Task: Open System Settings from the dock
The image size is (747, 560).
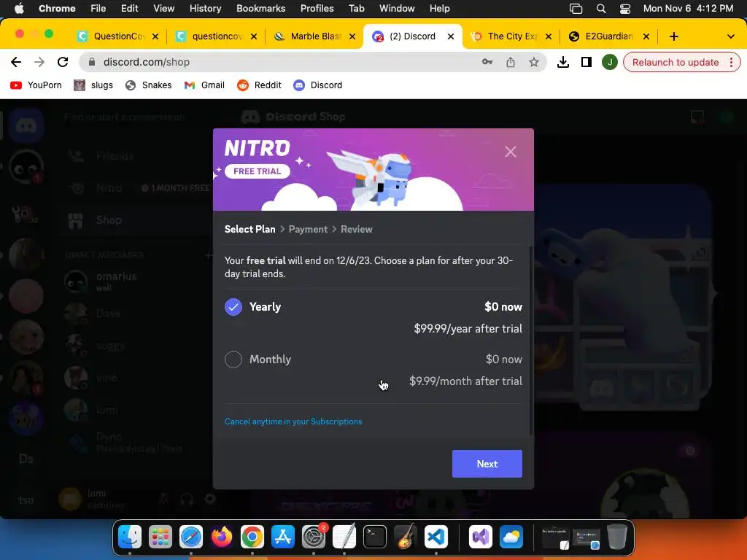Action: click(x=314, y=537)
